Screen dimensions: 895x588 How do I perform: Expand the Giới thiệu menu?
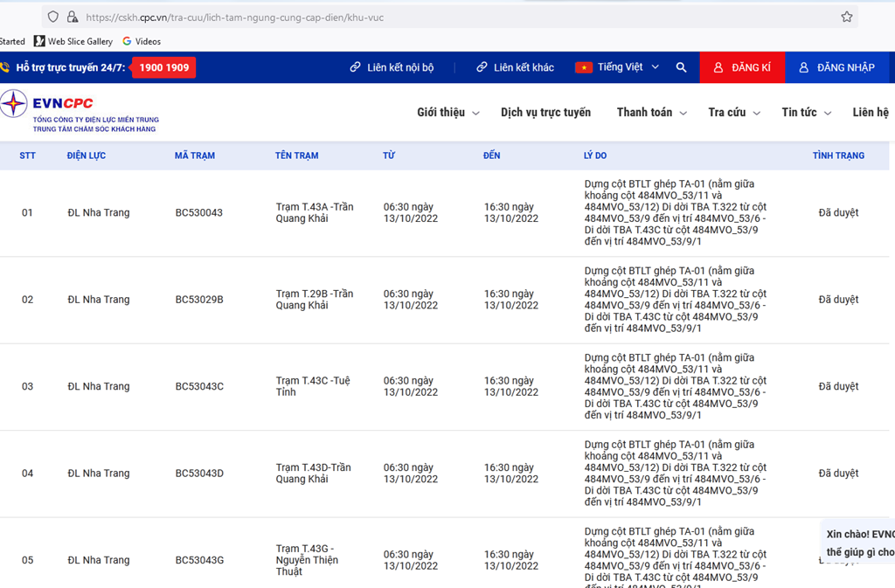point(447,113)
